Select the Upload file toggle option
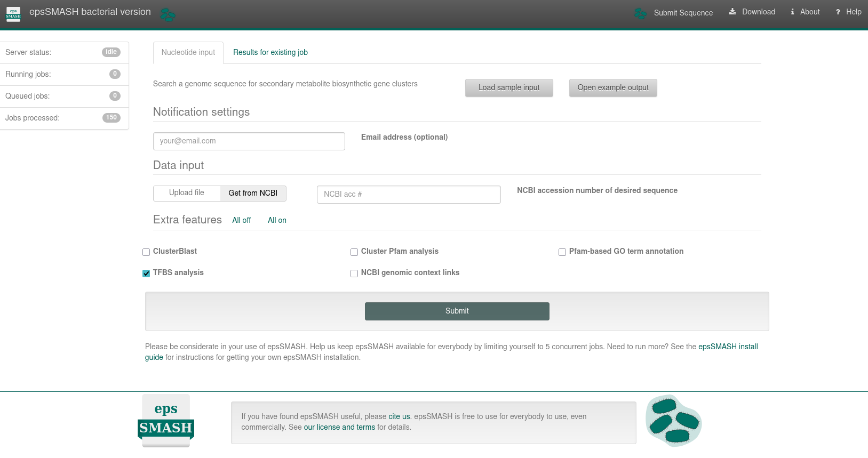Image resolution: width=868 pixels, height=458 pixels. tap(187, 193)
